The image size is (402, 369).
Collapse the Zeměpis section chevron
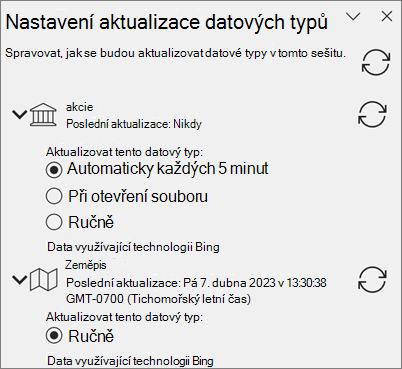(x=20, y=279)
